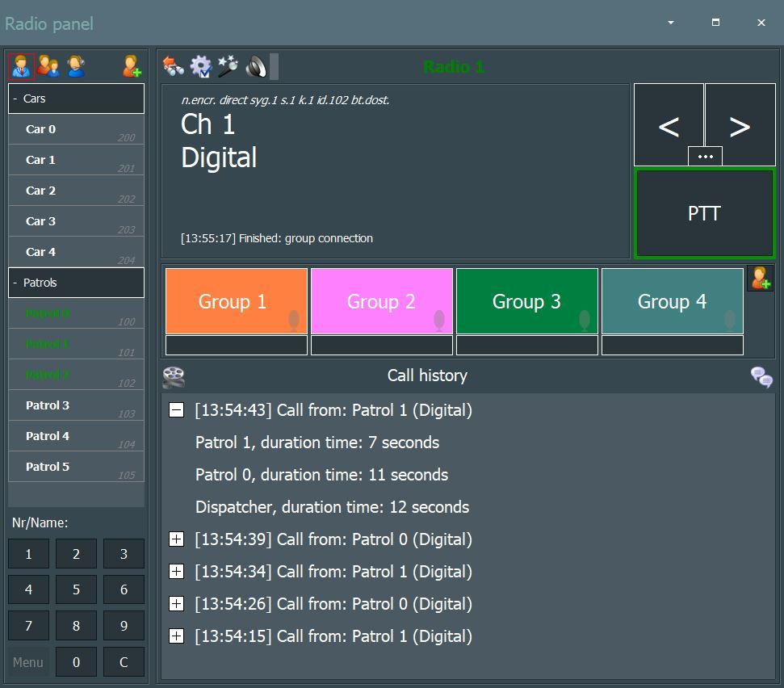
Task: Add a new subscriber to the contact list
Action: pos(131,66)
